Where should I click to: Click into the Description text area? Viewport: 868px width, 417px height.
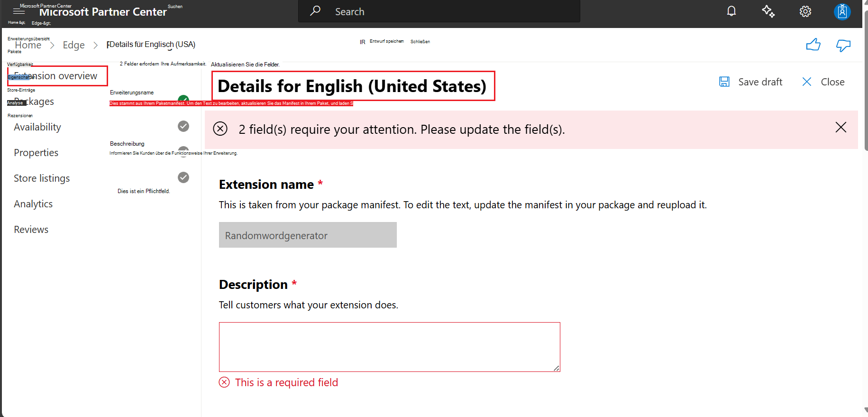click(x=389, y=347)
